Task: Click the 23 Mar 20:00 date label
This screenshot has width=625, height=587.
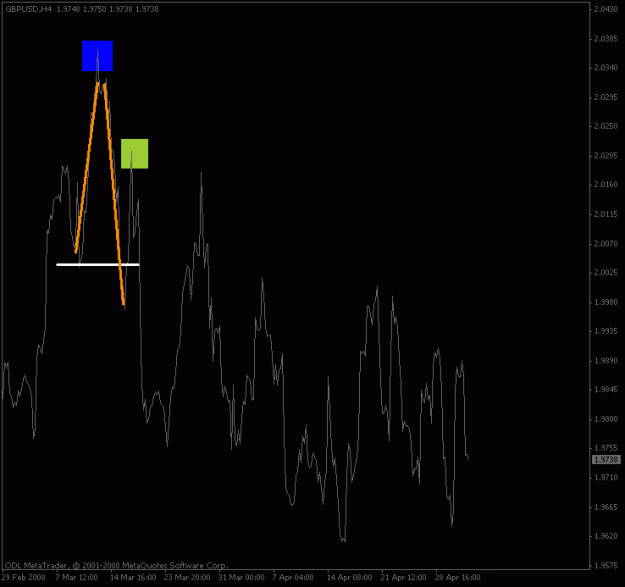Action: pyautogui.click(x=187, y=577)
